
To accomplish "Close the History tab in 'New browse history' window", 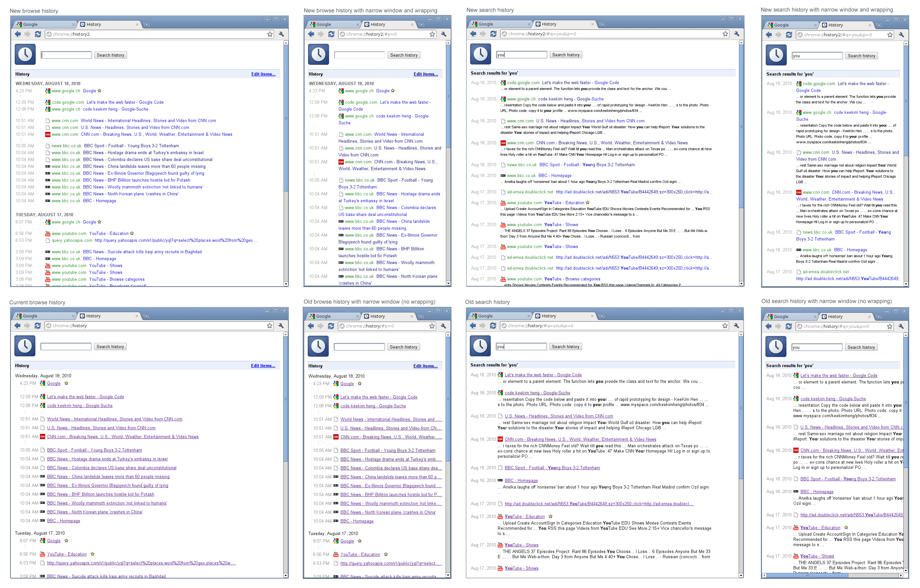I will pyautogui.click(x=137, y=25).
